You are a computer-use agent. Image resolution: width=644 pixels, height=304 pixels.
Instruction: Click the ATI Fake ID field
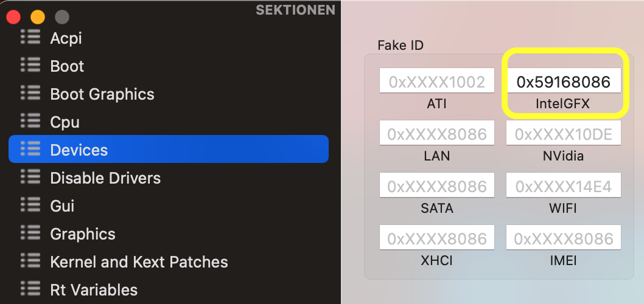pos(436,81)
